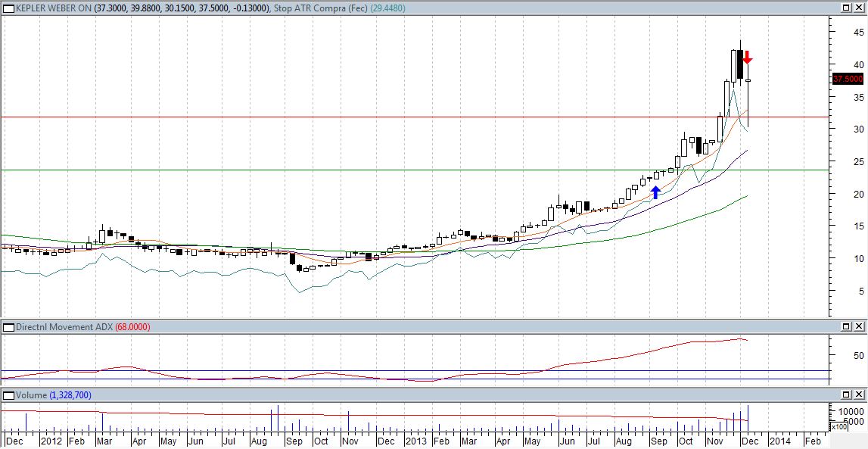Close the KEPLER WEBER price pane
This screenshot has height=449, width=868.
pos(859,7)
